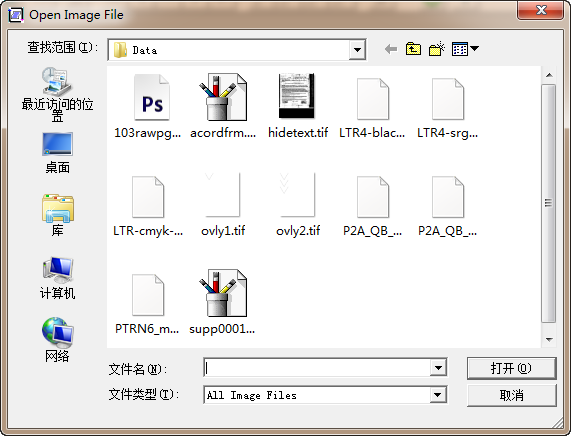The image size is (571, 436).
Task: Create a new folder
Action: point(437,49)
